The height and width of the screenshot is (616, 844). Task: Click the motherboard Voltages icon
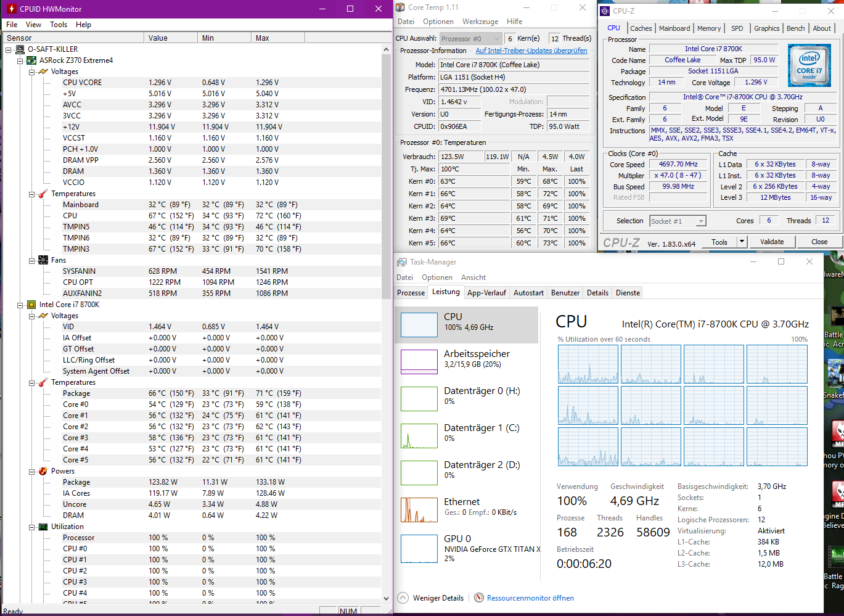click(43, 72)
